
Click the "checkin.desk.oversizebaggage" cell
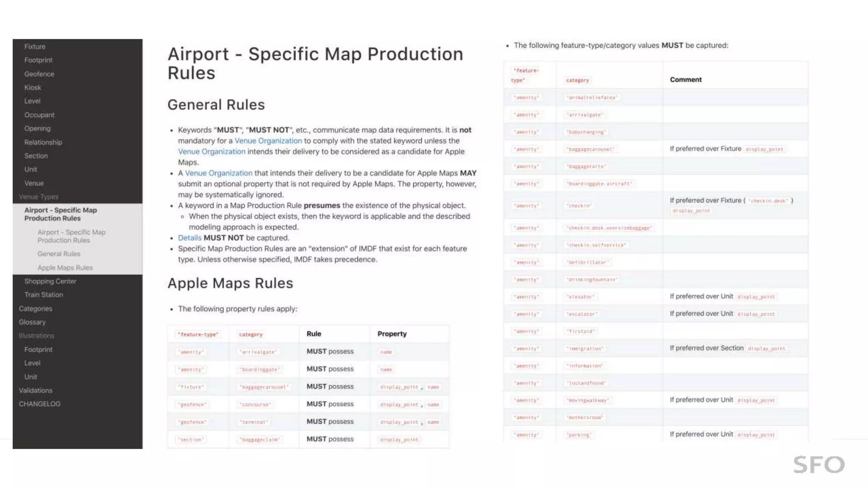click(609, 228)
